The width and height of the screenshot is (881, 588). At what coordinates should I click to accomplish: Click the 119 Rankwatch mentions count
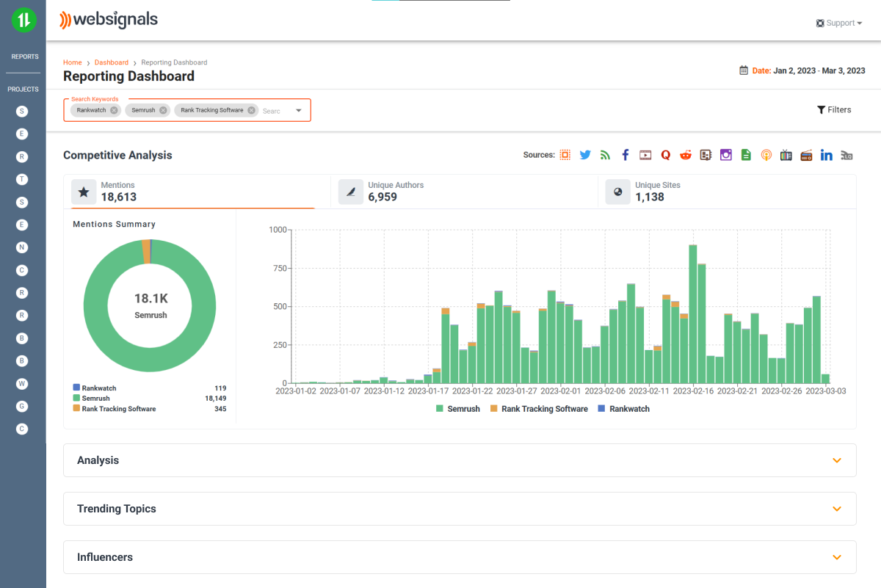point(220,388)
